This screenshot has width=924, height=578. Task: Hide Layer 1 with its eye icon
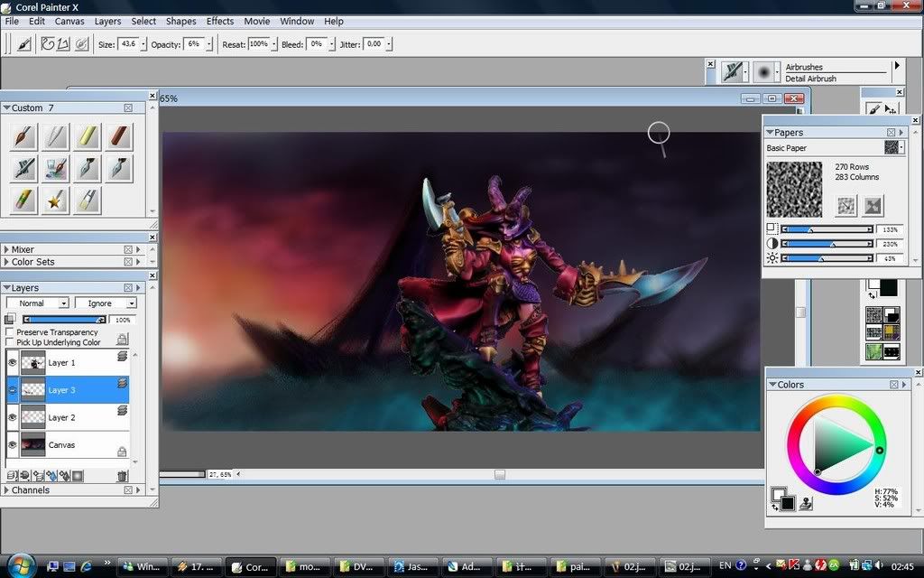(13, 363)
